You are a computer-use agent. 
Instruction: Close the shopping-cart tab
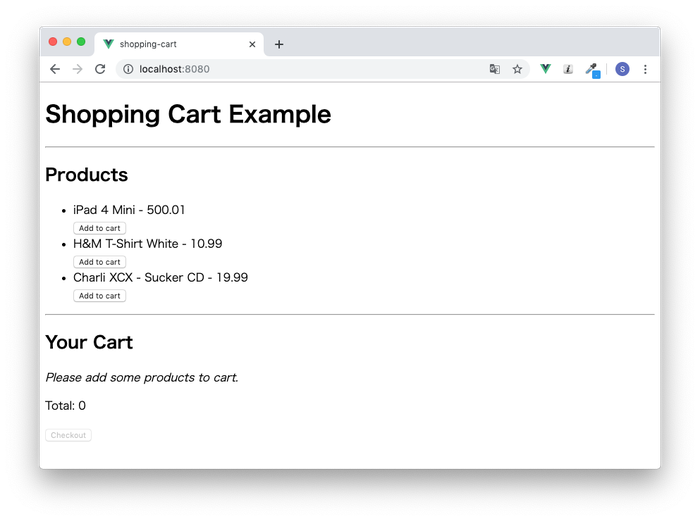tap(252, 44)
